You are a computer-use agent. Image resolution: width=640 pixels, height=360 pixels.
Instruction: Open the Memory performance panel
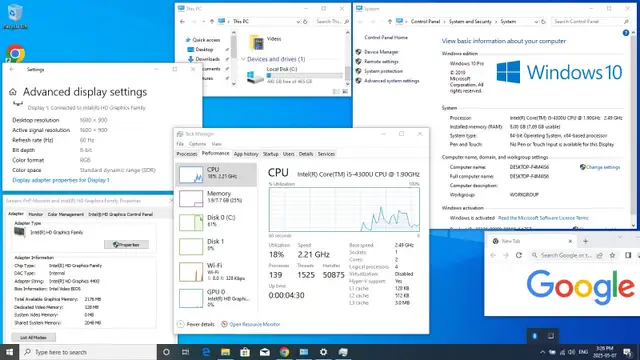(216, 198)
